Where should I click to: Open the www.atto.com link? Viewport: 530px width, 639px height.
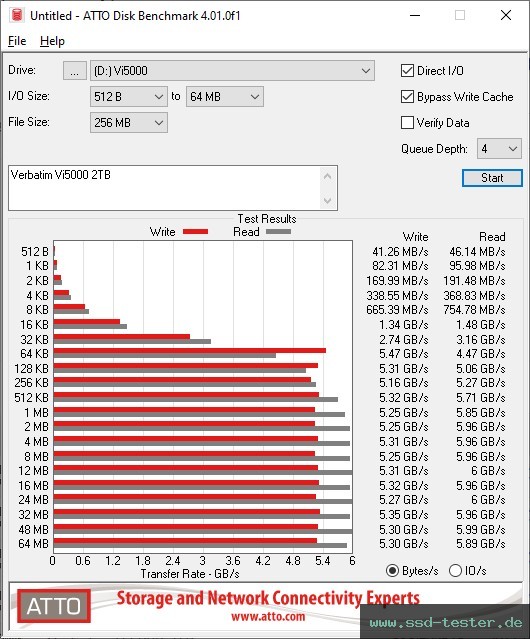268,617
